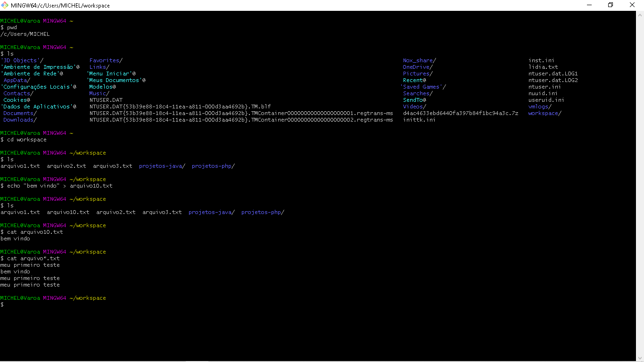This screenshot has height=362, width=644.
Task: Select the Music/ directory name
Action: [99, 93]
